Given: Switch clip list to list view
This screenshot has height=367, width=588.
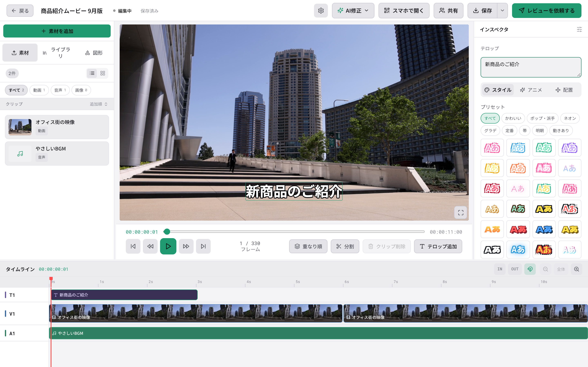Looking at the screenshot, I should (x=92, y=73).
